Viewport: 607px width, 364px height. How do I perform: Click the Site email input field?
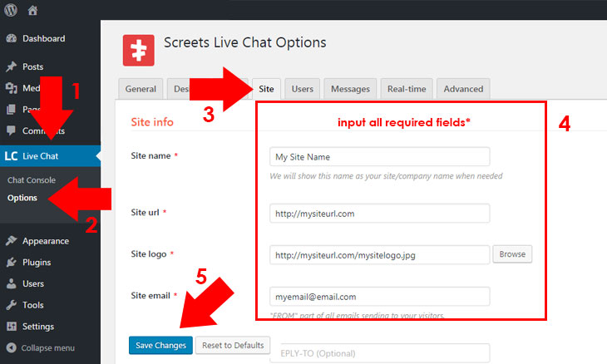pos(379,297)
